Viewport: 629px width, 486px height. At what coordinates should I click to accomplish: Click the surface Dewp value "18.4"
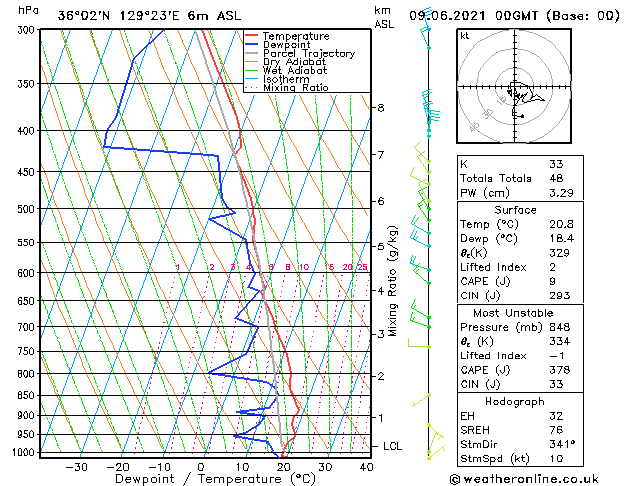coord(561,239)
